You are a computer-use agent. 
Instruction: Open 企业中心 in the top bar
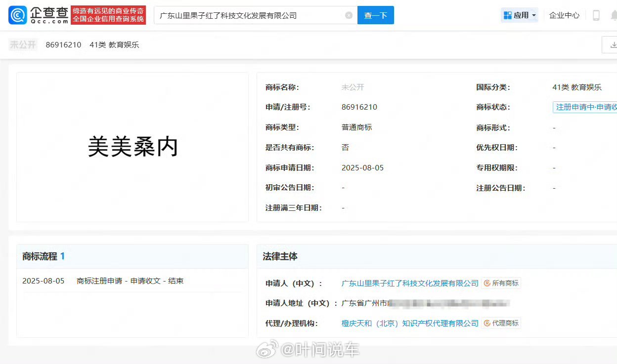pyautogui.click(x=564, y=15)
